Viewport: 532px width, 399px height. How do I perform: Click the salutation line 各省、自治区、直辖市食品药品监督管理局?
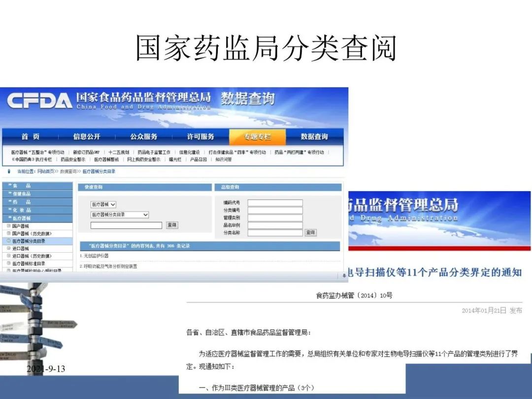(248, 332)
